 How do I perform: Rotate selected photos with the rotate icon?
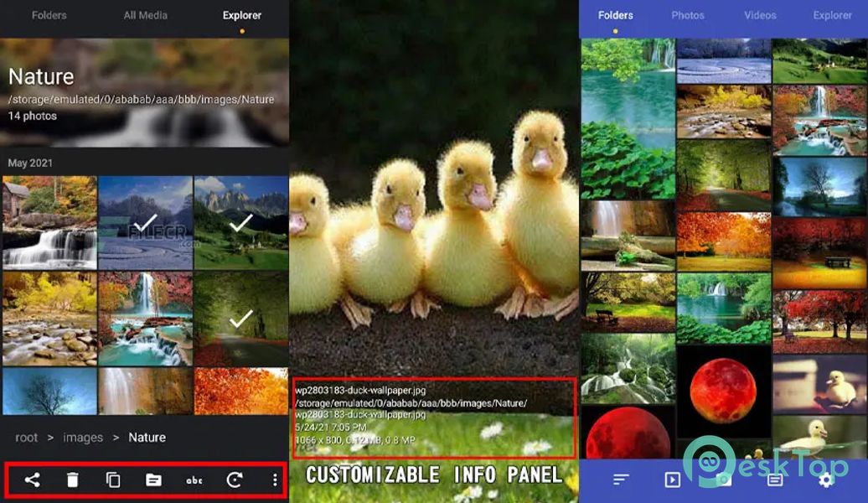click(235, 480)
